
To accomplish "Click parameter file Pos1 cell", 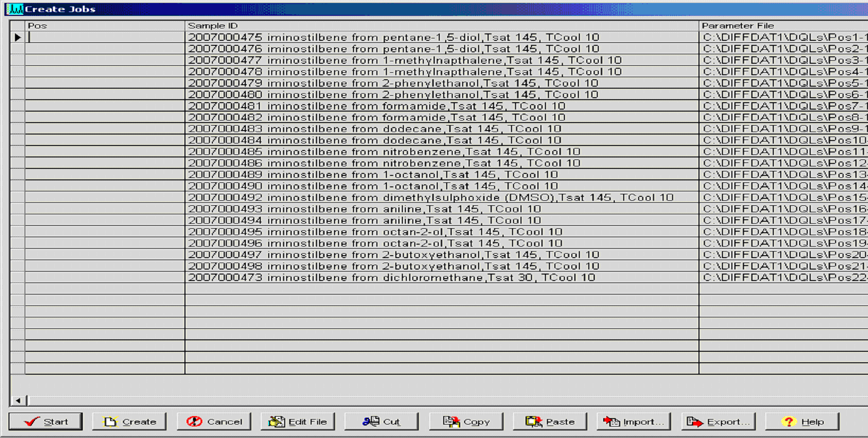I will pos(784,37).
